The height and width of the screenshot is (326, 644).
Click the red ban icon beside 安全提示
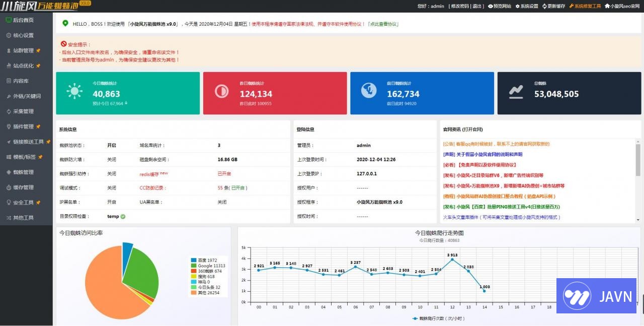point(63,44)
